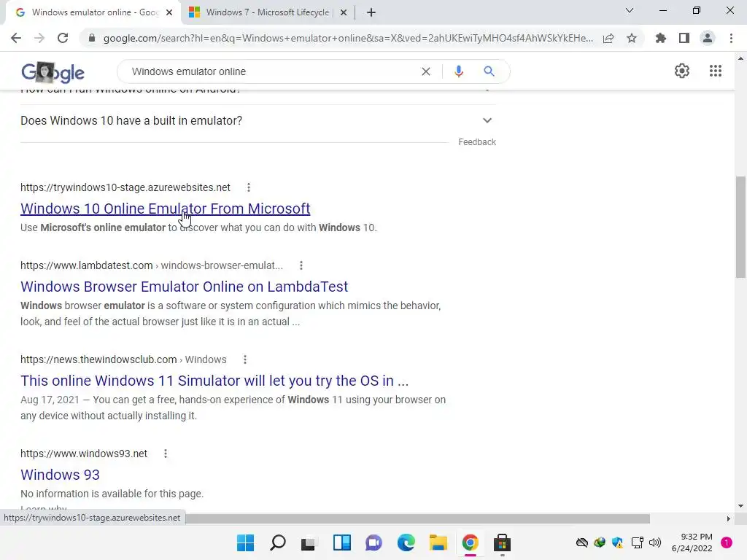Screen dimensions: 747x560
Task: Click the trywindows10-stage.azurewebsites.net URL text
Action: 125,187
